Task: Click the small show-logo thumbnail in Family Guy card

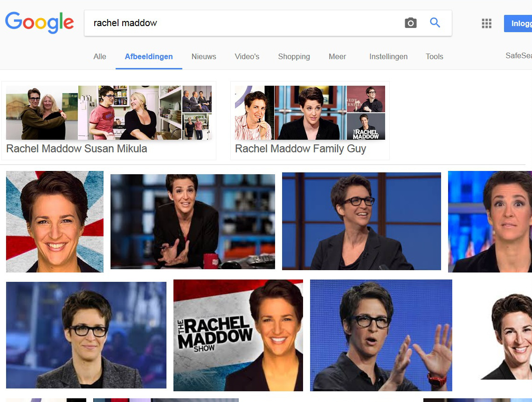Action: click(x=366, y=126)
